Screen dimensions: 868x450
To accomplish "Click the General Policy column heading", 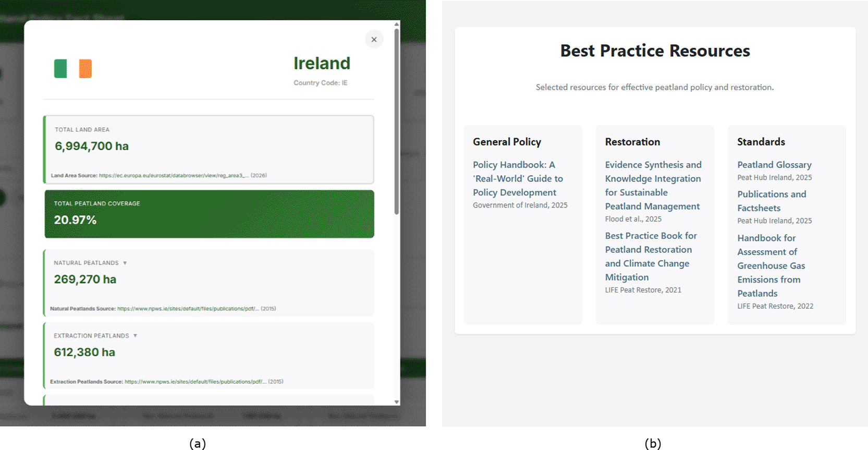I will [x=507, y=142].
